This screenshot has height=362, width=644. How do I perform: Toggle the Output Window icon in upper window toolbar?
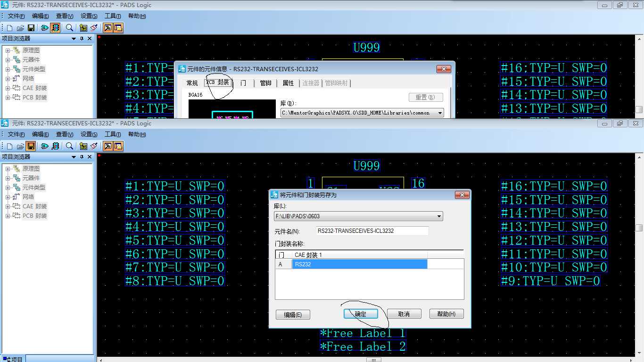point(108,28)
